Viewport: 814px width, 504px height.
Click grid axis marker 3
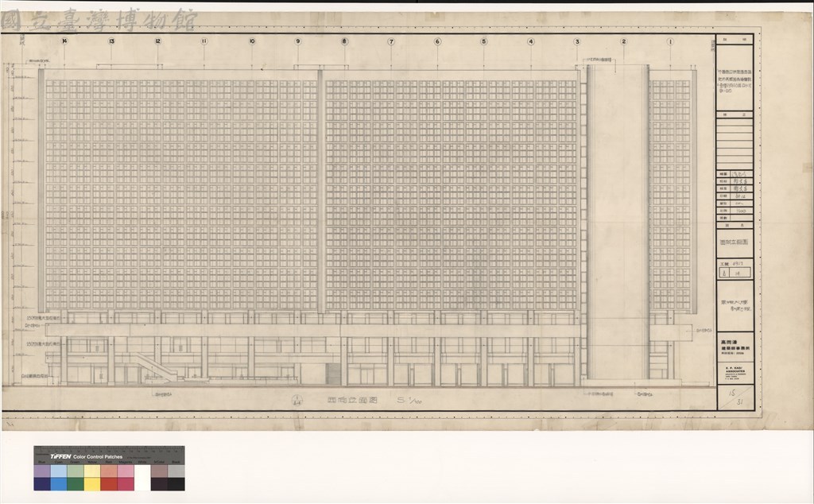coord(577,41)
